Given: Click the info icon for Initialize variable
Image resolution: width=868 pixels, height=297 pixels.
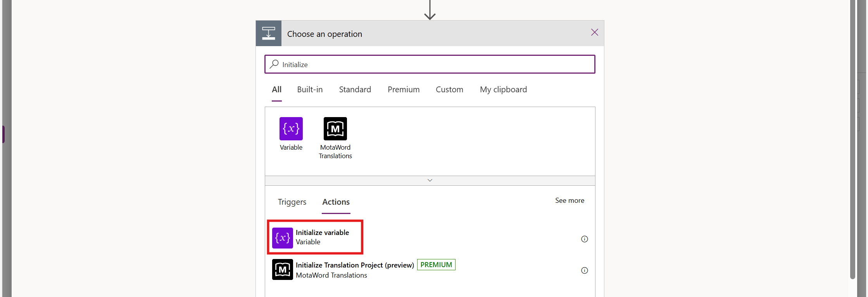Looking at the screenshot, I should pos(584,239).
